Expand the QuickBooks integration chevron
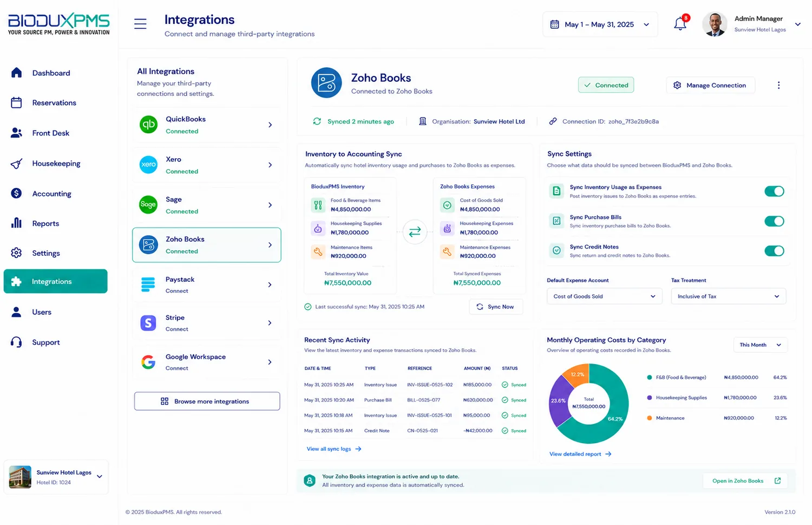The height and width of the screenshot is (525, 812). (x=270, y=125)
